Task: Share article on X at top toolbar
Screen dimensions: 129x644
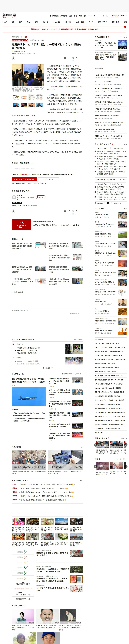Action: coord(73,58)
